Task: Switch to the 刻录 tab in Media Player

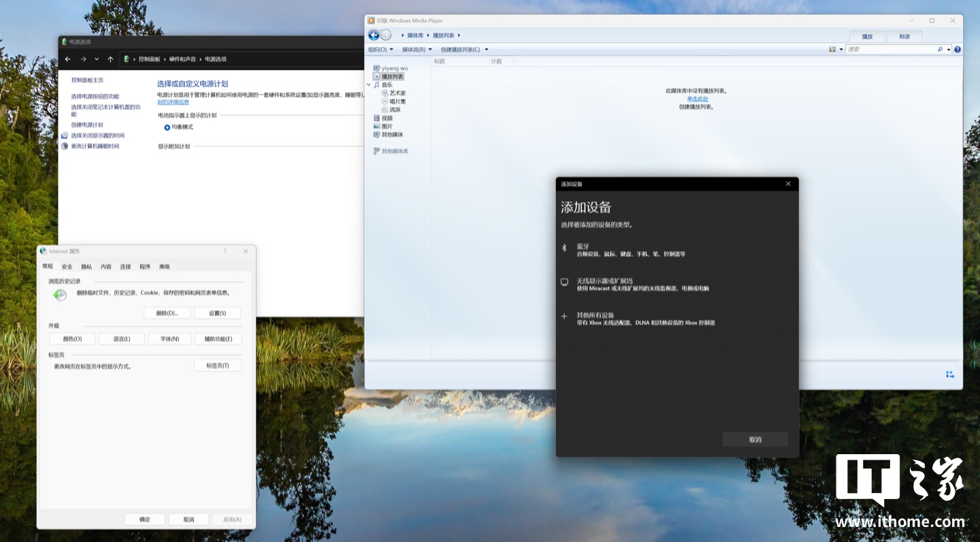Action: point(904,37)
